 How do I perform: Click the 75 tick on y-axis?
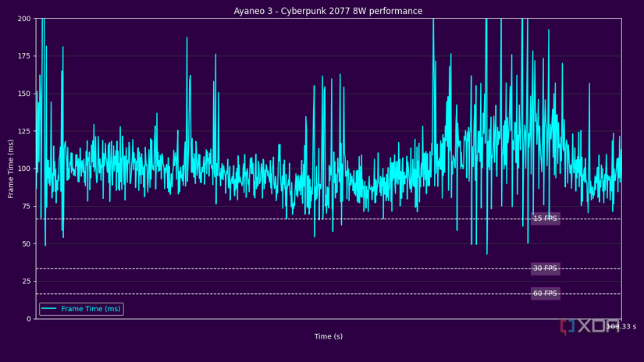27,206
